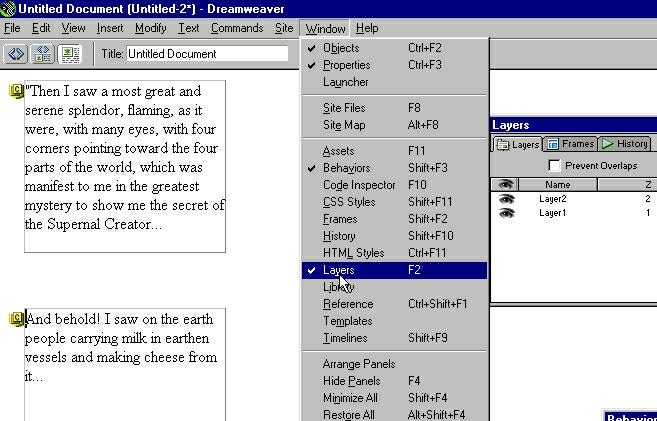657x421 pixels.
Task: Open the Edit menu
Action: (x=41, y=28)
